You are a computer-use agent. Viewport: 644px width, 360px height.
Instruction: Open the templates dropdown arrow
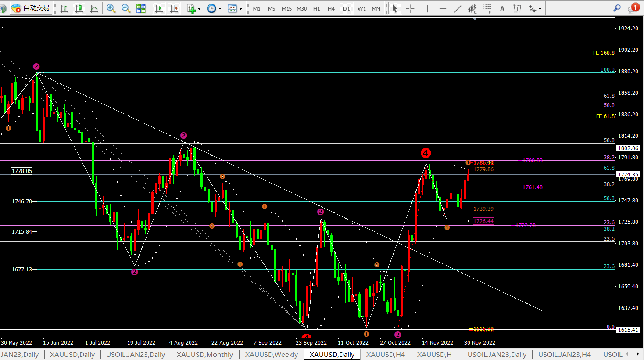[x=240, y=9]
